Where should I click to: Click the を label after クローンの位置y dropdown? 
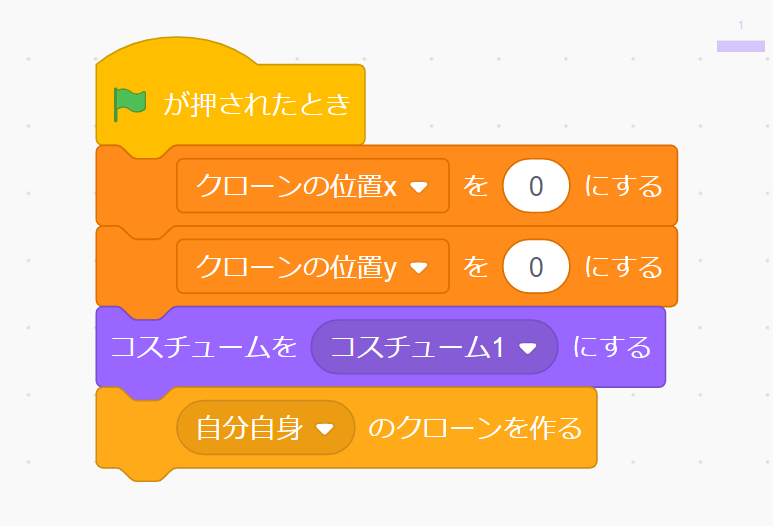tap(476, 267)
